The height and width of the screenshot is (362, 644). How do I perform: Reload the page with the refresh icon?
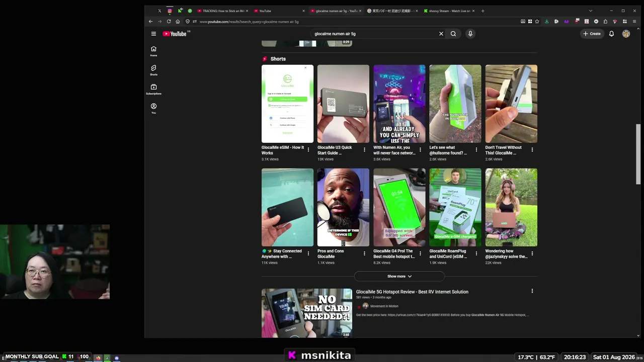(x=169, y=22)
